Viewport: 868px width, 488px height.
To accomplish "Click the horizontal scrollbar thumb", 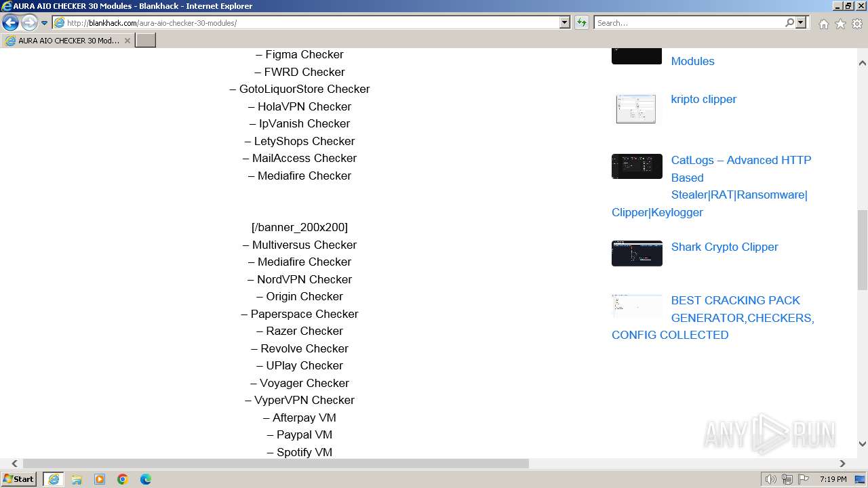I will (276, 464).
